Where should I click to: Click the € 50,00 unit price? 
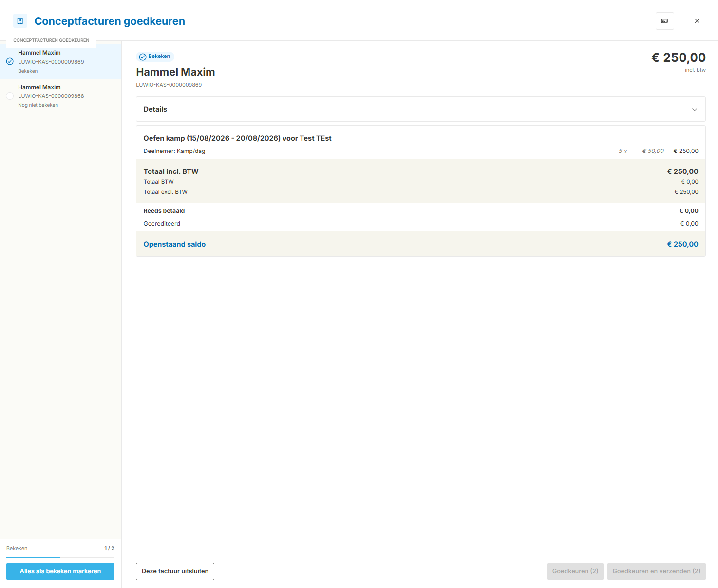[653, 151]
